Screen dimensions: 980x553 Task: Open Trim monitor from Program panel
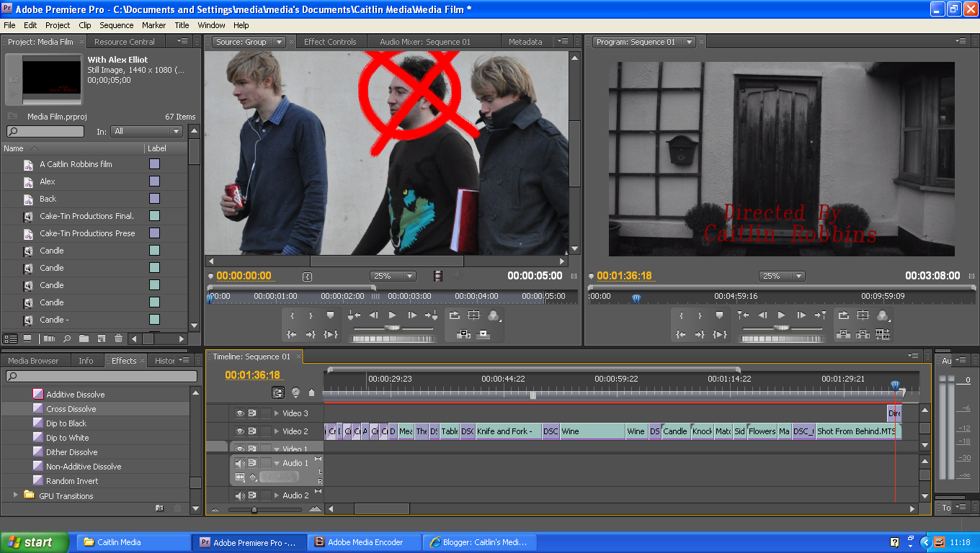[x=882, y=334]
